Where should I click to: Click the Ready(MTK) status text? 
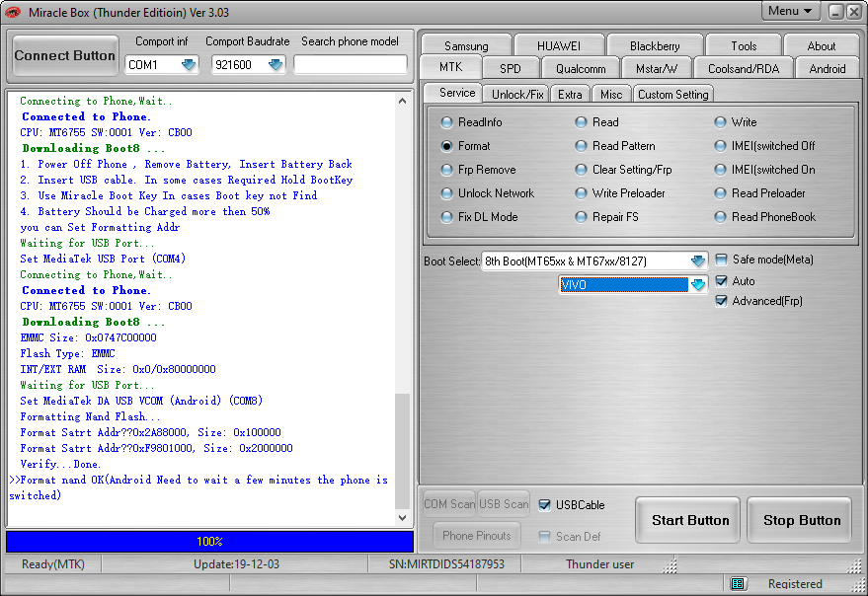[53, 563]
